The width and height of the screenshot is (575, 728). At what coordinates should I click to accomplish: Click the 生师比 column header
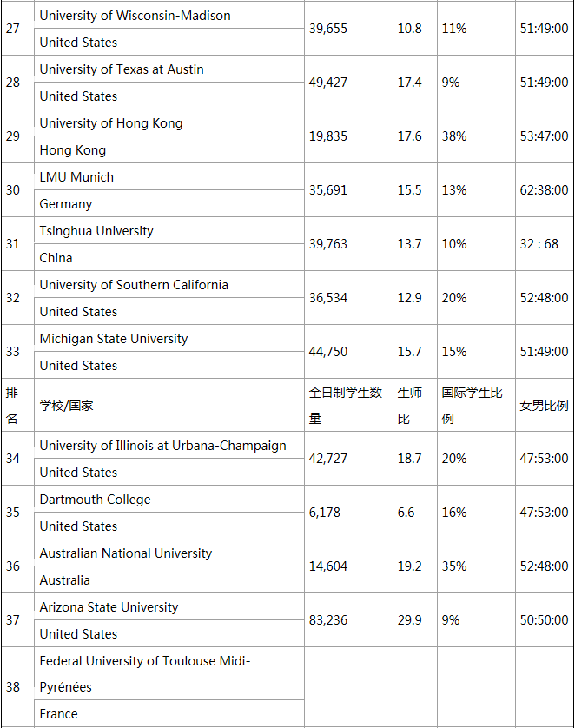410,406
